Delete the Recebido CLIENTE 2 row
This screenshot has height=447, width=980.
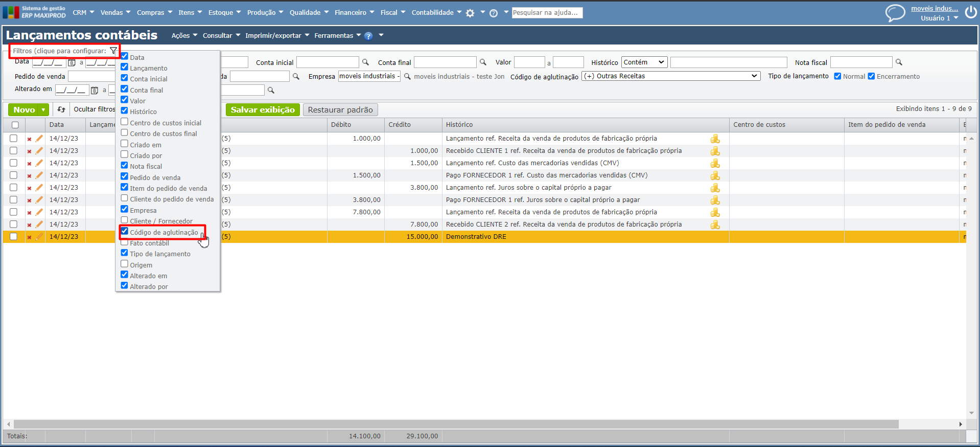tap(29, 225)
